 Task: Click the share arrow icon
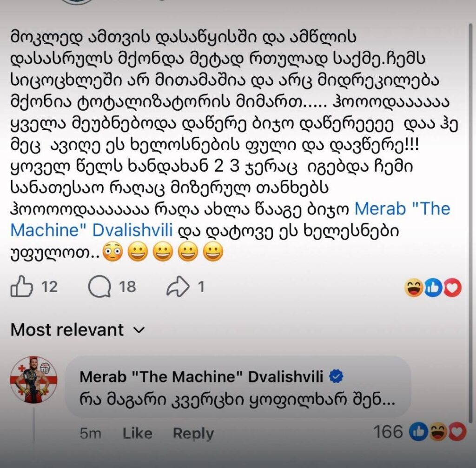[178, 286]
